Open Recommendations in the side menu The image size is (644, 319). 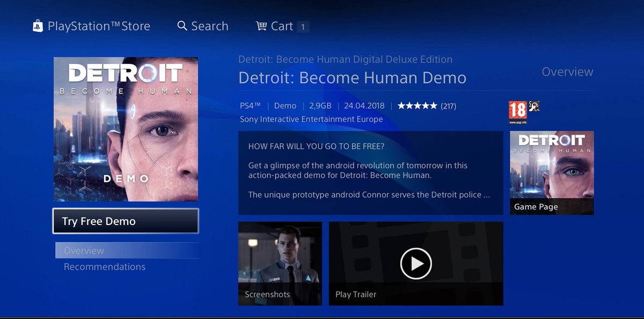coord(105,267)
